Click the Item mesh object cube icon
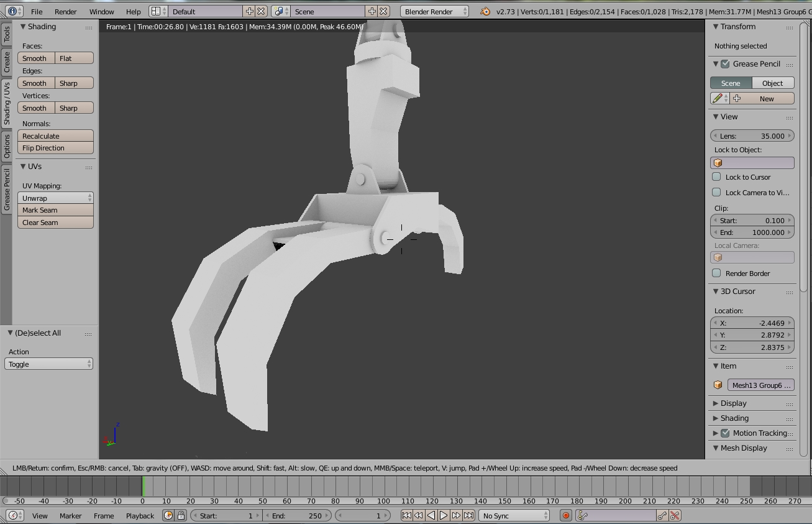The image size is (812, 524). pyautogui.click(x=718, y=385)
